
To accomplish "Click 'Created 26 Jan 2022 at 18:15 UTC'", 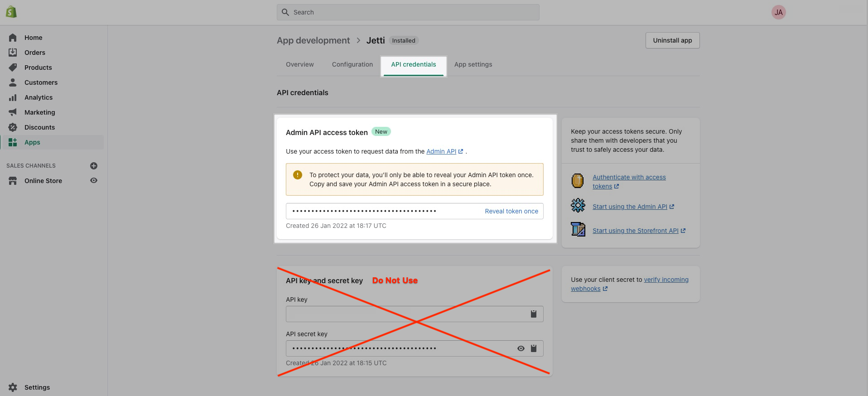I will click(x=336, y=363).
